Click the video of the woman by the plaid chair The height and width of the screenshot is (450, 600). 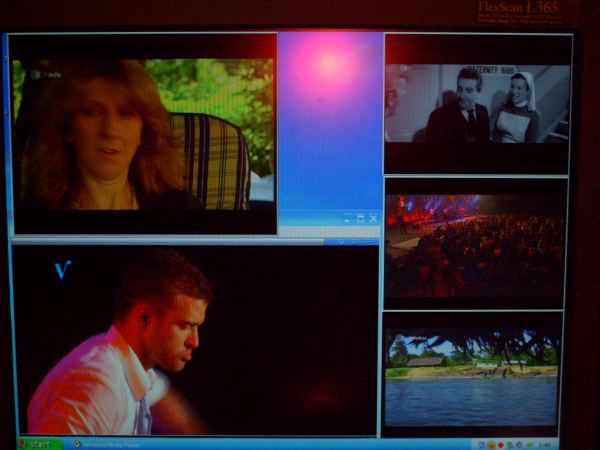[x=143, y=134]
